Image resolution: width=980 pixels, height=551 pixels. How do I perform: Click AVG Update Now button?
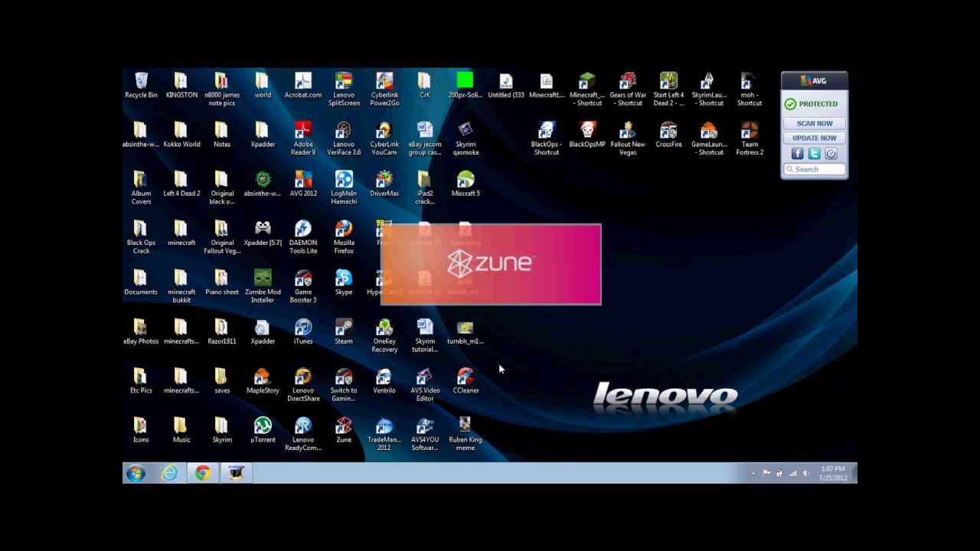coord(815,139)
